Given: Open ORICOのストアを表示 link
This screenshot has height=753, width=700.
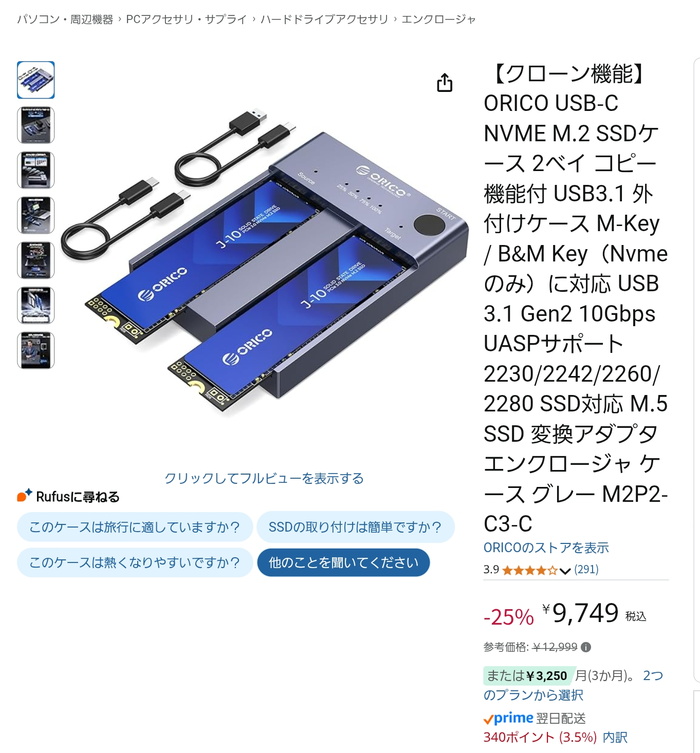Looking at the screenshot, I should (546, 548).
